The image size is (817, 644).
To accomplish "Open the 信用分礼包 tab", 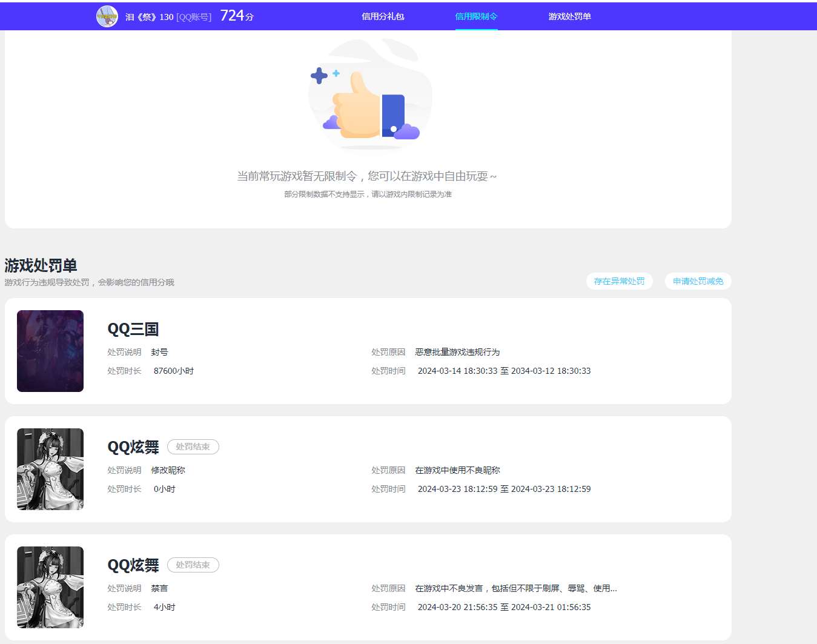I will [383, 16].
